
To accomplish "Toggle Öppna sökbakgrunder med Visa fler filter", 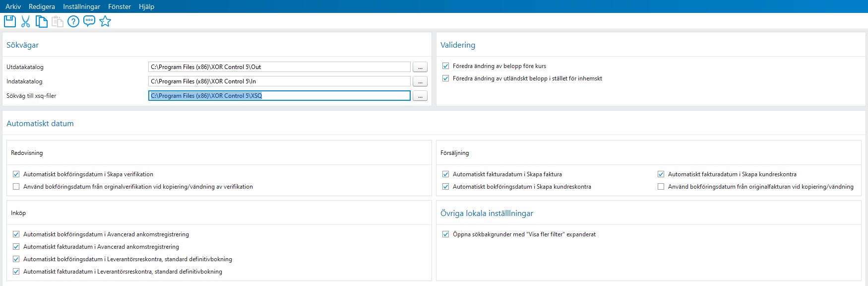I will [x=446, y=234].
